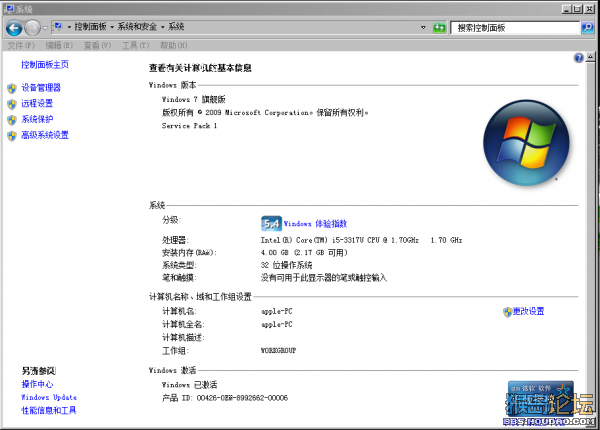
Task: Click shield icon beside 高级系统设置
Action: click(x=12, y=136)
